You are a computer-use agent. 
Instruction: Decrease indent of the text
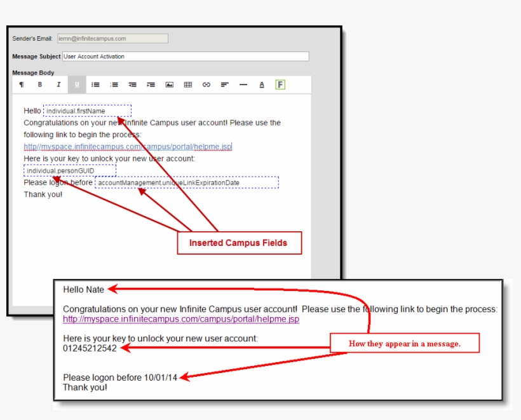tap(132, 85)
